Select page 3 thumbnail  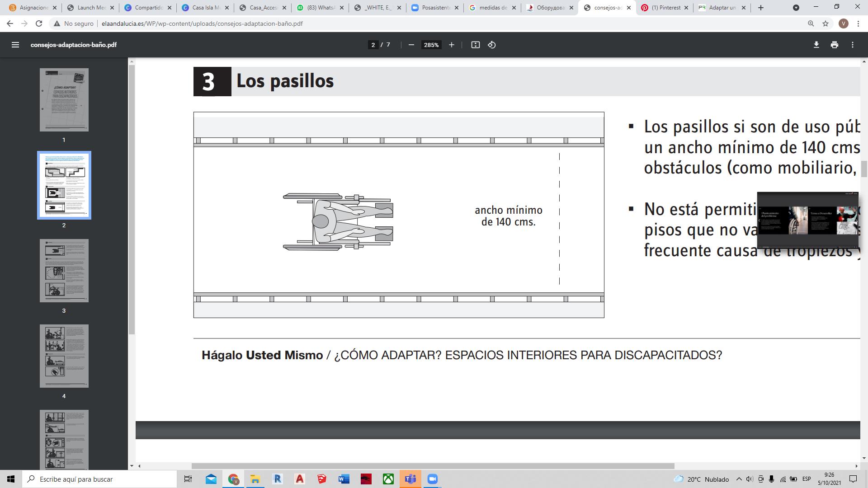click(x=64, y=271)
